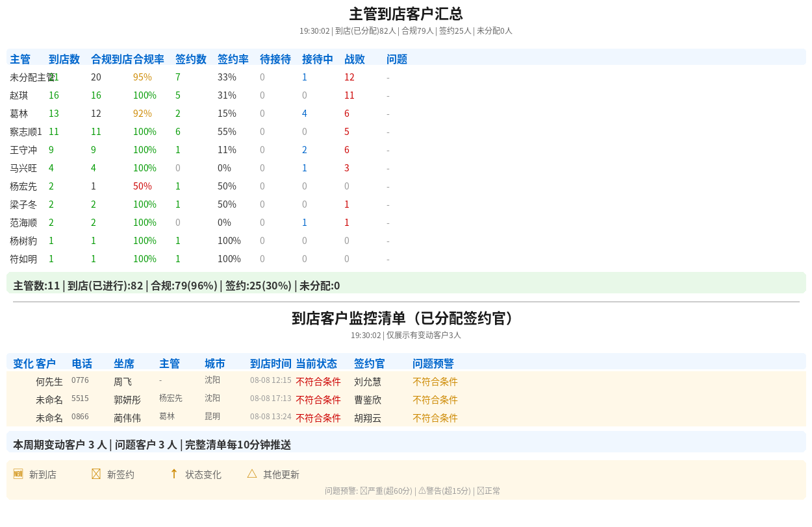812x527 pixels.
Task: Select supervisor row 杨宏先 in summary table
Action: coord(406,186)
